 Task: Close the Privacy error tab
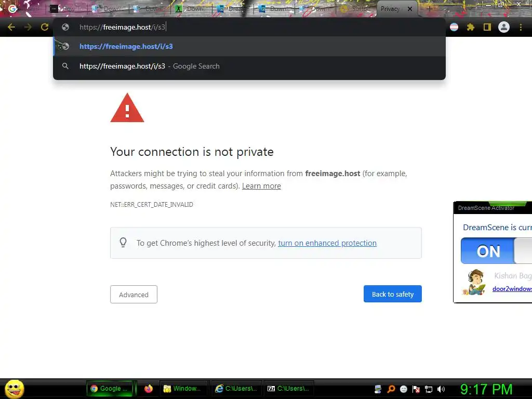(410, 9)
